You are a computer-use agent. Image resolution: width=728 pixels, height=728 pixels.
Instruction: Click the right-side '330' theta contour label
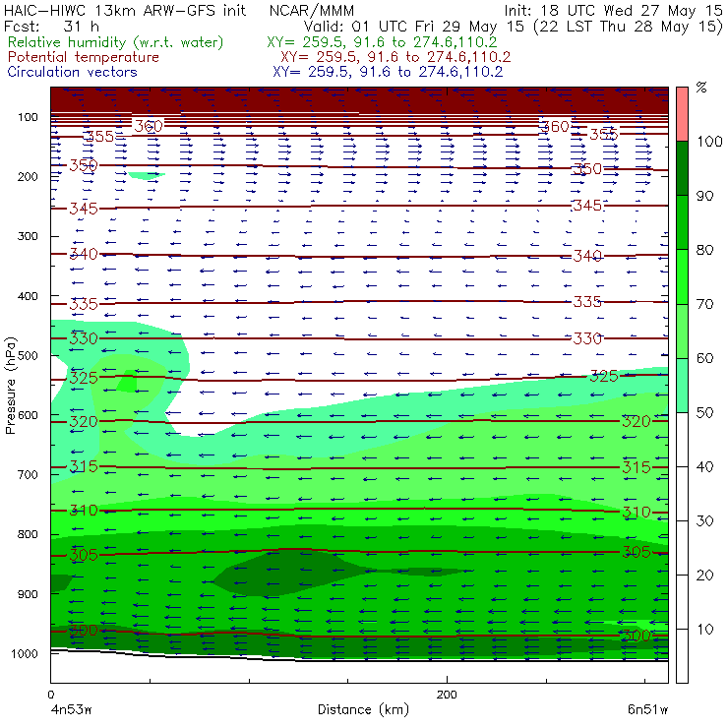[x=587, y=339]
